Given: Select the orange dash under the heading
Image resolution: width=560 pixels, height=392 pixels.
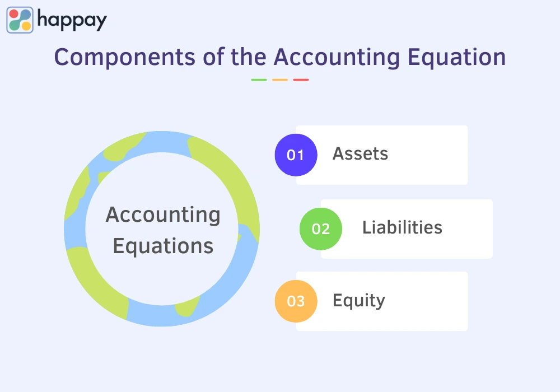Looking at the screenshot, I should point(280,80).
